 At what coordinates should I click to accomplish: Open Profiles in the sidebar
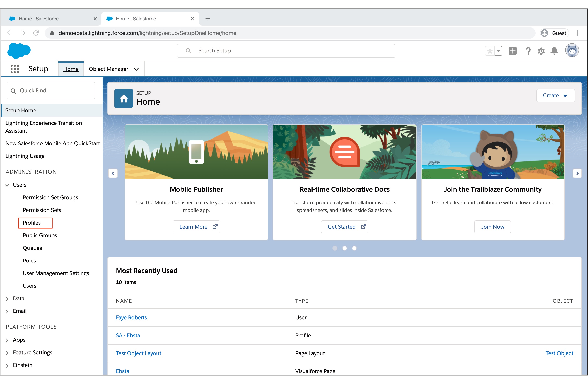tap(32, 223)
